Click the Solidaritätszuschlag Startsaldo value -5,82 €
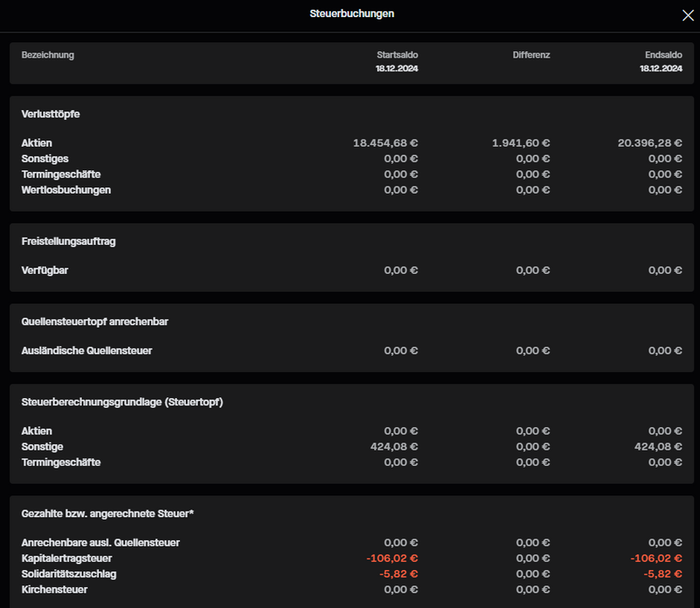 [398, 574]
